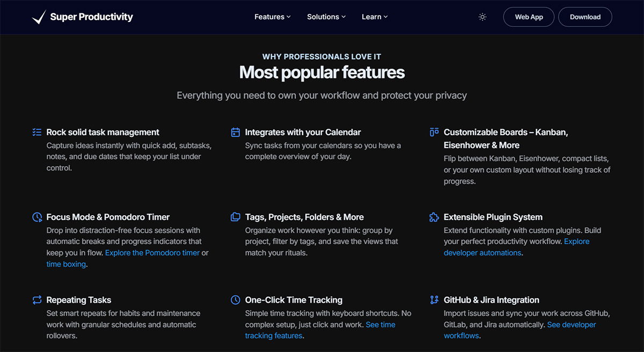Click the calendar integration icon
The width and height of the screenshot is (644, 352).
(x=235, y=132)
